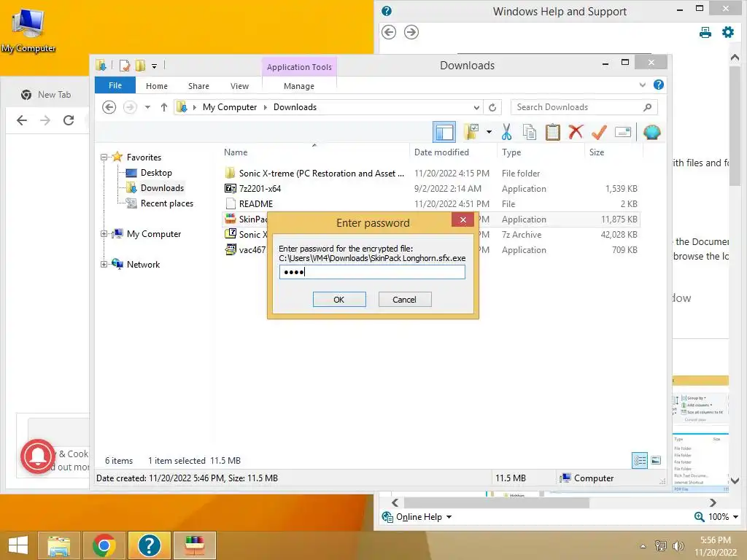Click Forward in Windows Help and Support
The image size is (747, 560).
(x=411, y=32)
